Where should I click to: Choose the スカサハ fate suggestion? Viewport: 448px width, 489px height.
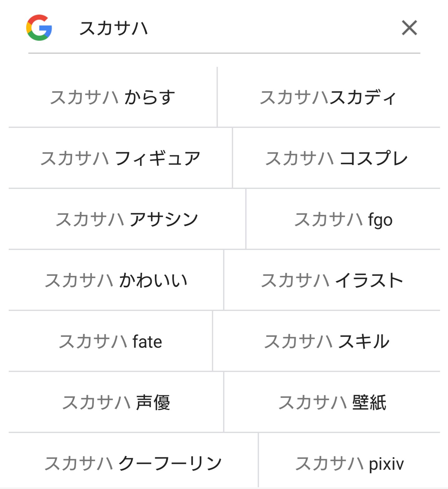point(110,341)
